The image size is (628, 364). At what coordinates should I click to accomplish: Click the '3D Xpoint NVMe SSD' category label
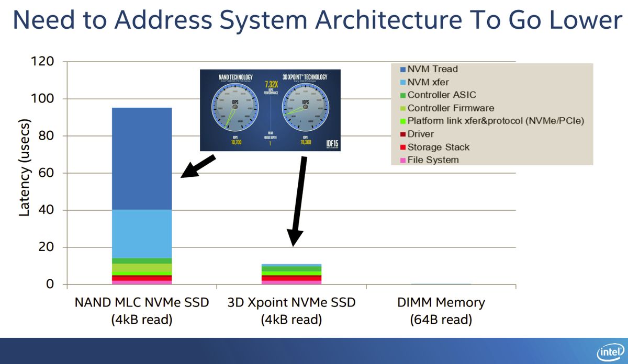coord(291,302)
